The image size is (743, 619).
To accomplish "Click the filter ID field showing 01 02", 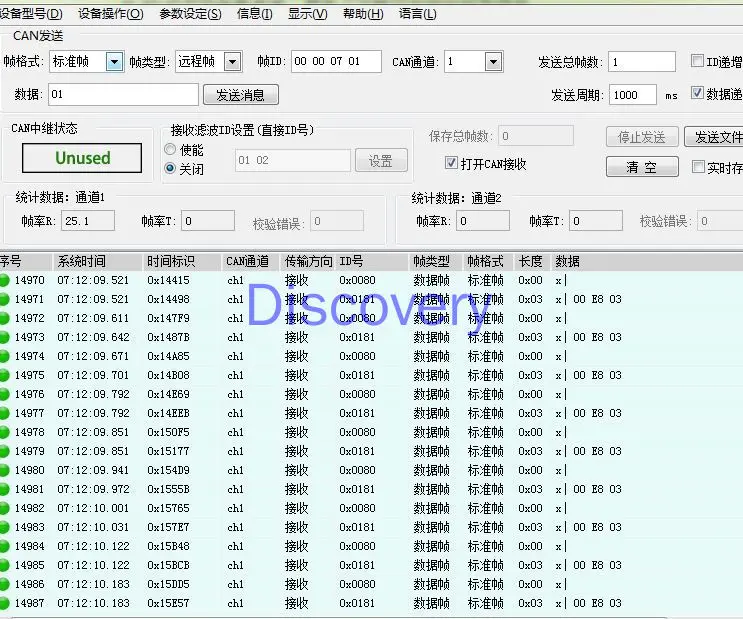I will (293, 160).
